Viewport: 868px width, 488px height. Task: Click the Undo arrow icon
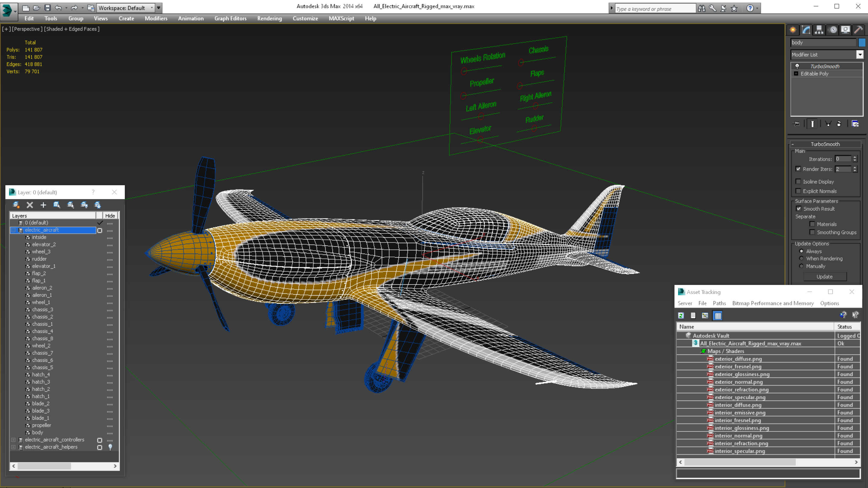tap(59, 8)
